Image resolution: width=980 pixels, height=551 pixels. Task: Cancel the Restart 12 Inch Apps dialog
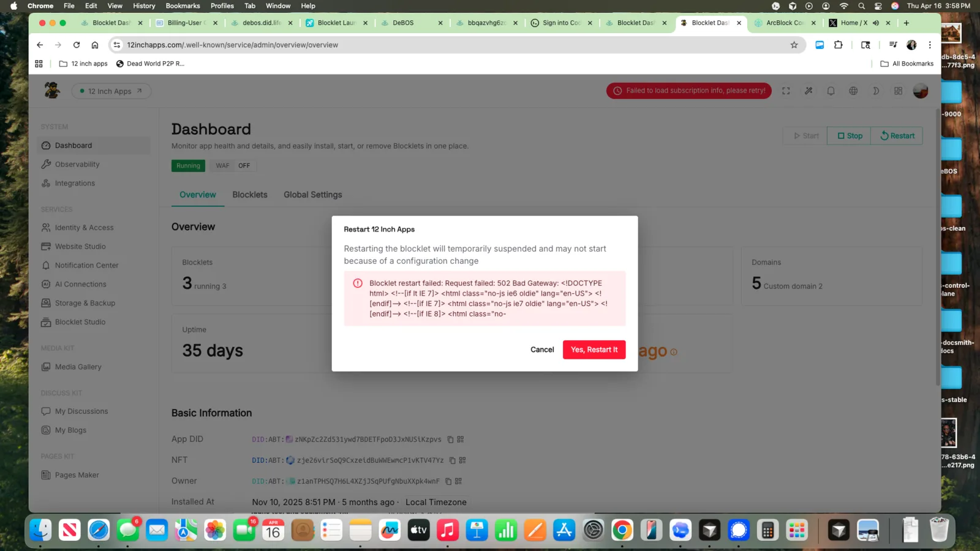(542, 350)
